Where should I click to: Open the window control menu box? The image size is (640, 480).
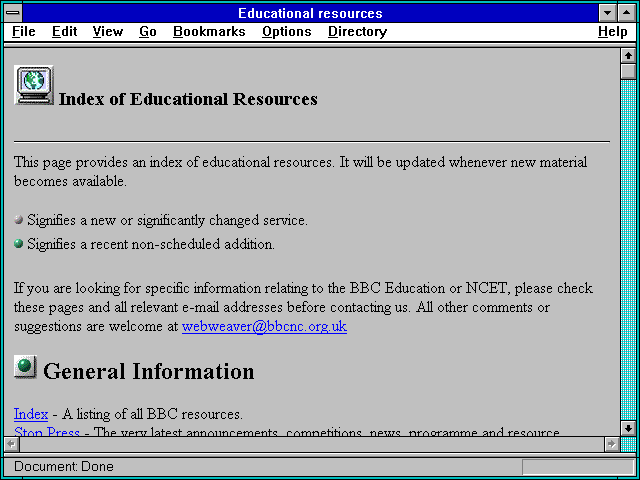[13, 13]
